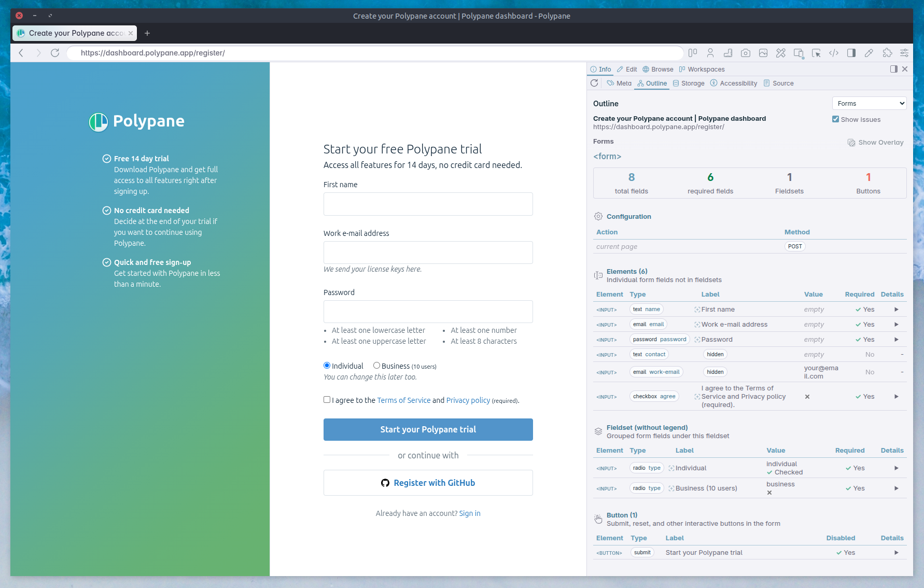Open the Meta sub-tab
Viewport: 924px width, 588px height.
[620, 83]
